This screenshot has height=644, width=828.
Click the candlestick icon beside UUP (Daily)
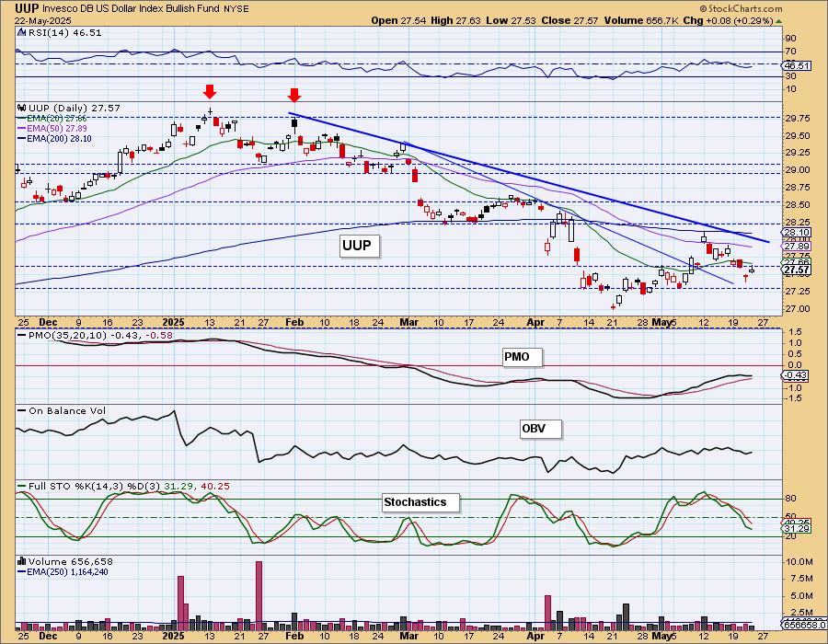(x=22, y=108)
